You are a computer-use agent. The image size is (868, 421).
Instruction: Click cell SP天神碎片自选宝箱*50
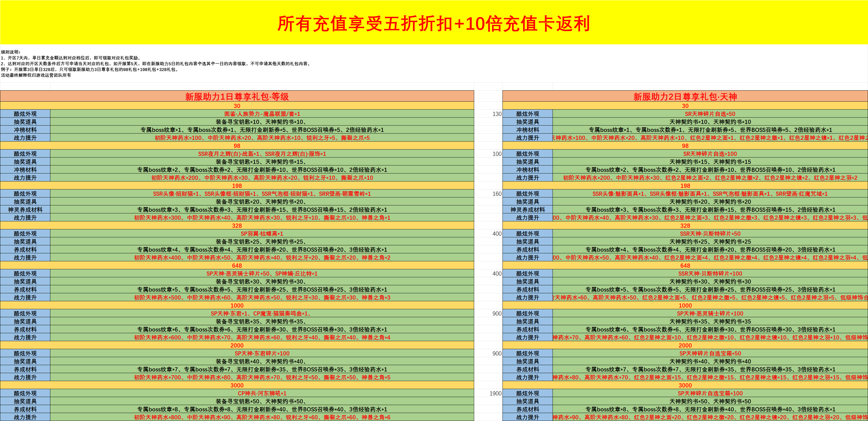click(x=710, y=353)
